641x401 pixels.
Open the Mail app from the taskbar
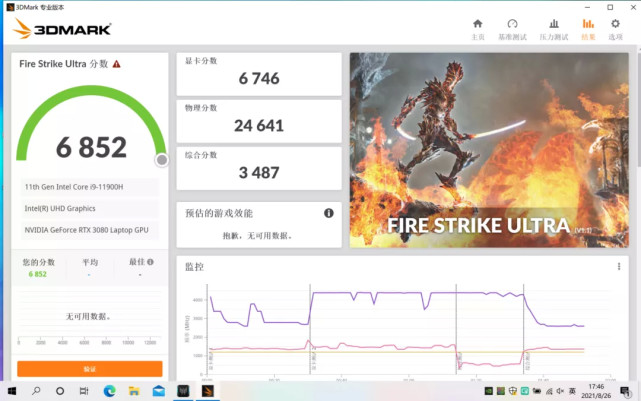[x=158, y=391]
